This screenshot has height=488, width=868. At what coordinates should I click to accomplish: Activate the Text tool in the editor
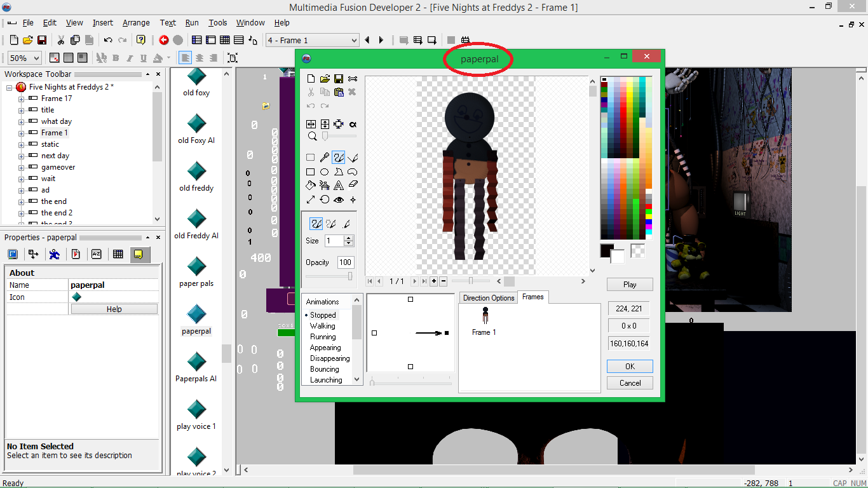tap(339, 186)
